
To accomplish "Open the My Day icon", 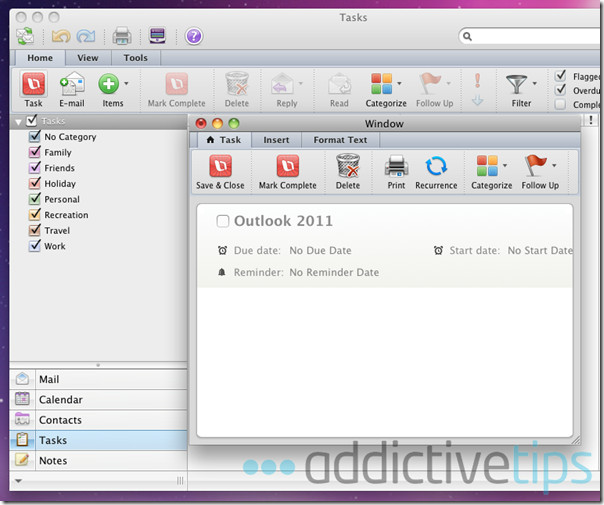I will (x=157, y=36).
